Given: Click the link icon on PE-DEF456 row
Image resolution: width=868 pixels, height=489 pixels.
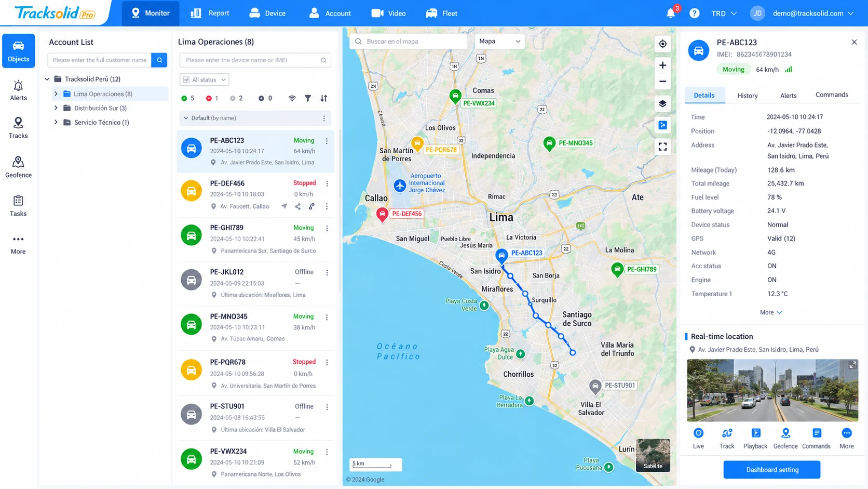Looking at the screenshot, I should point(311,207).
